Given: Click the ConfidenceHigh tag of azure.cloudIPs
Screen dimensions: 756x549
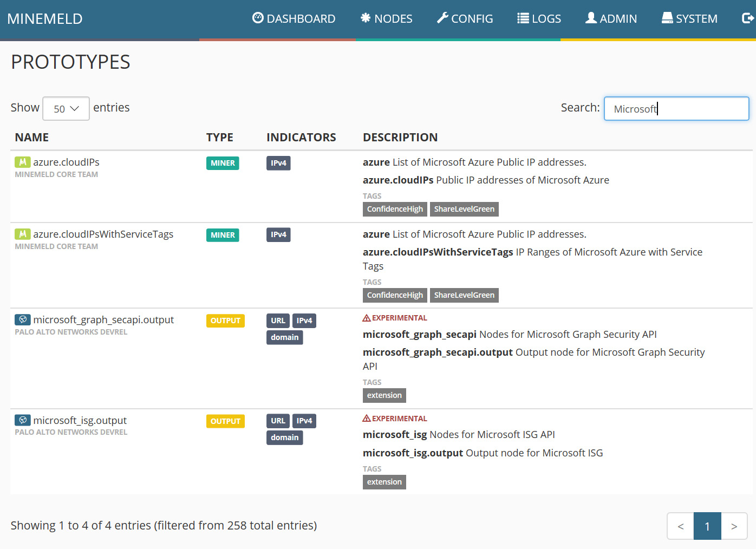Looking at the screenshot, I should point(395,209).
